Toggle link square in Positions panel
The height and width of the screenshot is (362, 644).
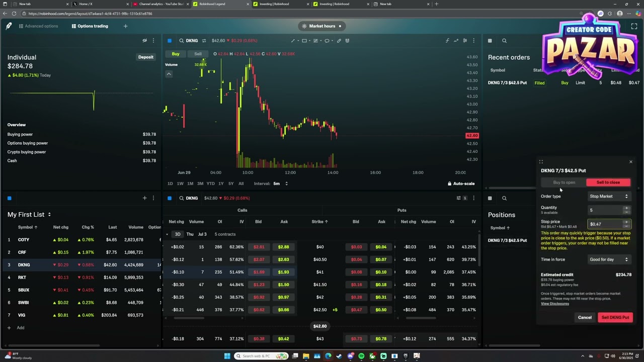point(490,198)
